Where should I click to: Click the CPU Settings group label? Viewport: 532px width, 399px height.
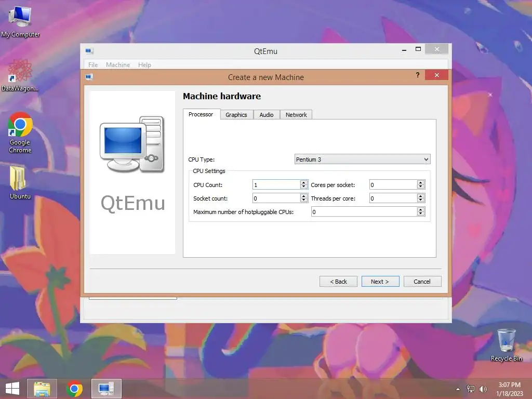(x=209, y=171)
